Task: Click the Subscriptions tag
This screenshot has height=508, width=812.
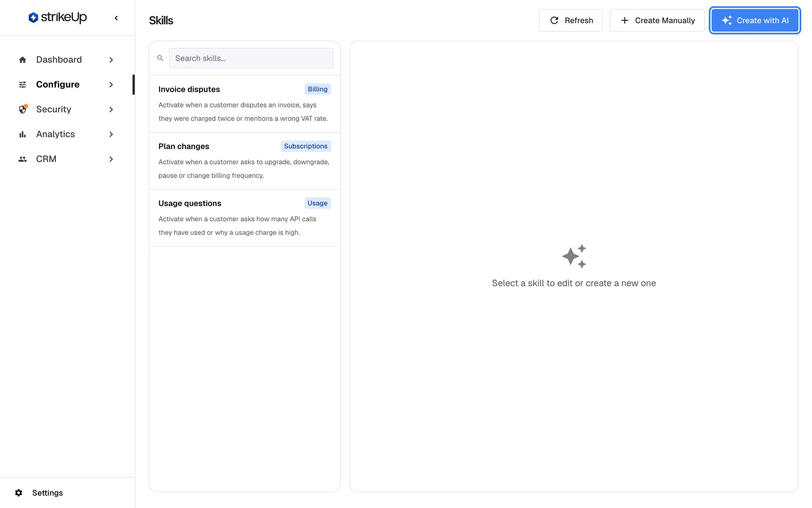Action: (x=305, y=146)
